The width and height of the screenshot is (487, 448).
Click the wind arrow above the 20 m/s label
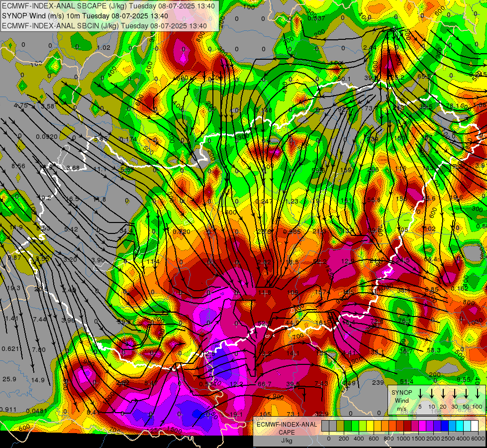(x=443, y=394)
